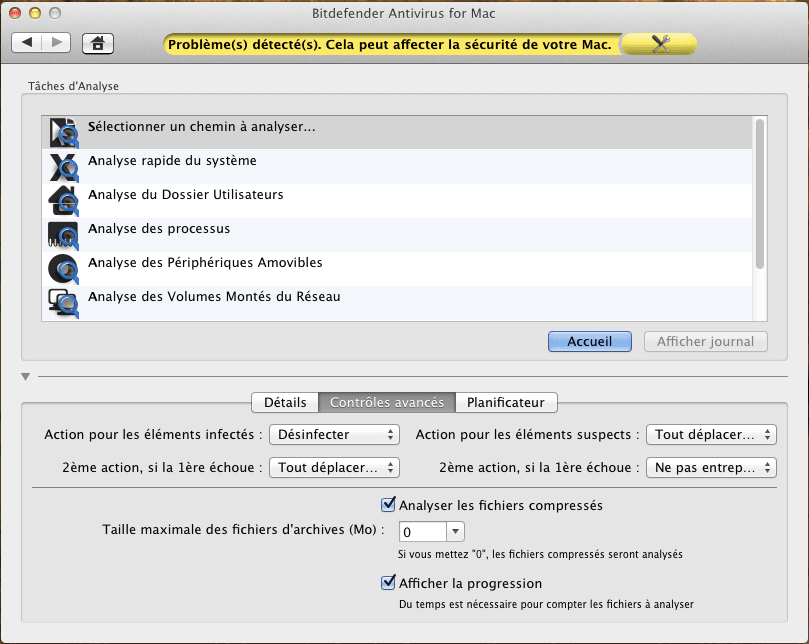Click the network volumes scan icon
The image size is (809, 644).
click(x=63, y=301)
